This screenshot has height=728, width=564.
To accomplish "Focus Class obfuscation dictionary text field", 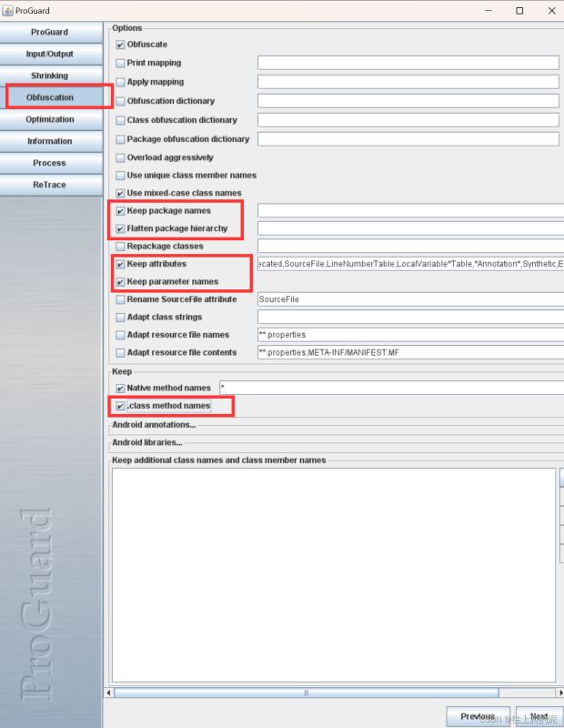I will tap(408, 120).
